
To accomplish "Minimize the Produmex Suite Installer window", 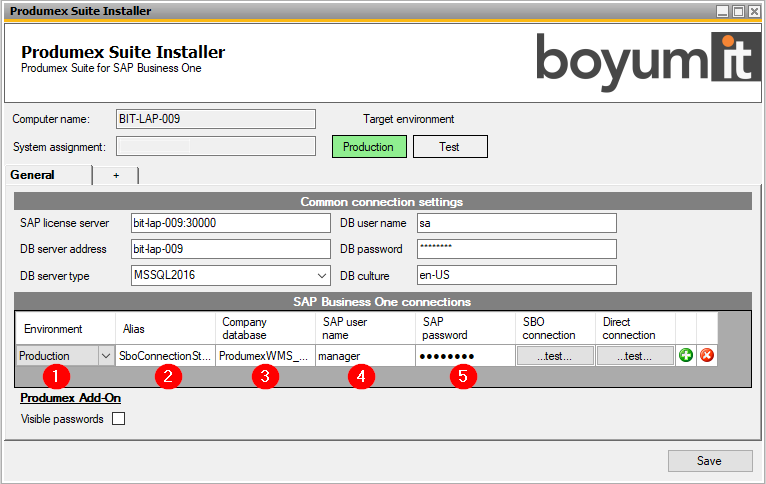I will 723,11.
